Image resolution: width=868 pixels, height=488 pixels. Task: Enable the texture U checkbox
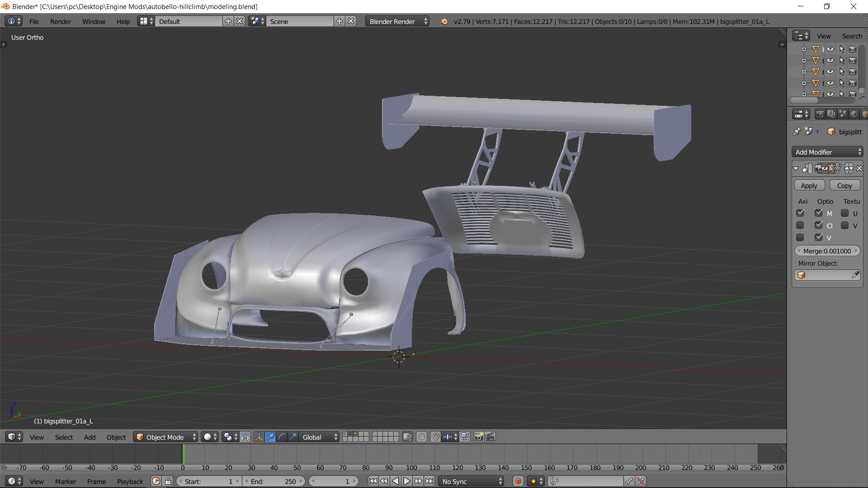[x=844, y=213]
